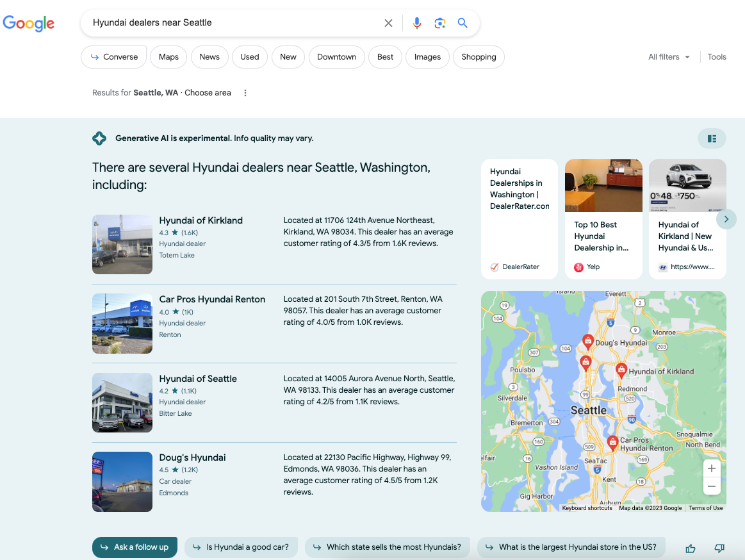745x560 pixels.
Task: Click the Seattle label on the map
Action: point(588,410)
